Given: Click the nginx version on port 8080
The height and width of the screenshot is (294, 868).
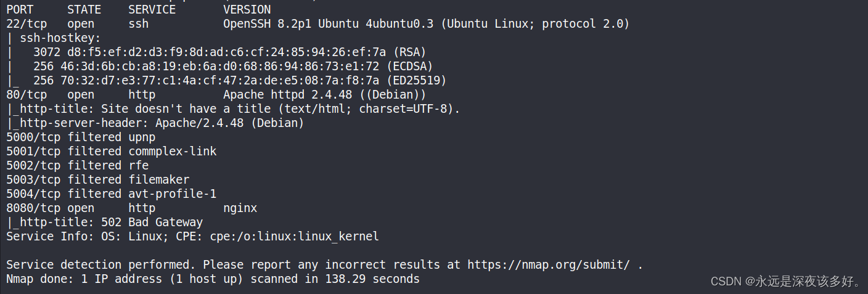Looking at the screenshot, I should click(240, 208).
